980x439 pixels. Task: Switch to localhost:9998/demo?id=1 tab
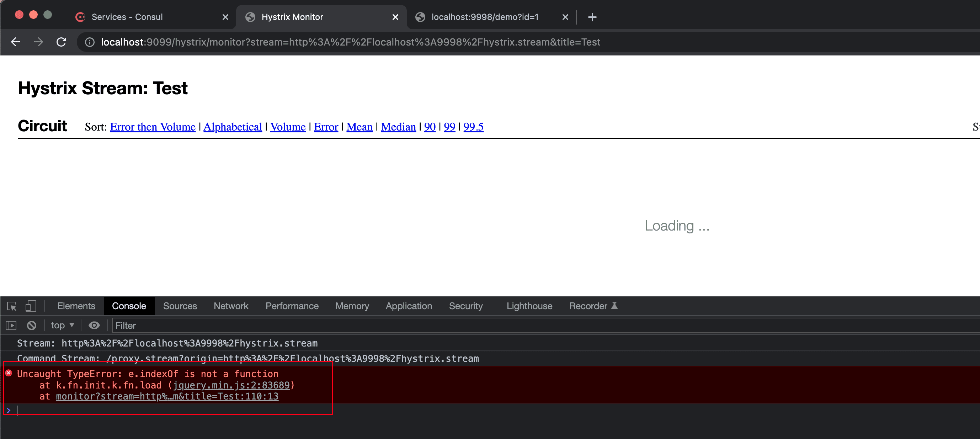coord(491,17)
